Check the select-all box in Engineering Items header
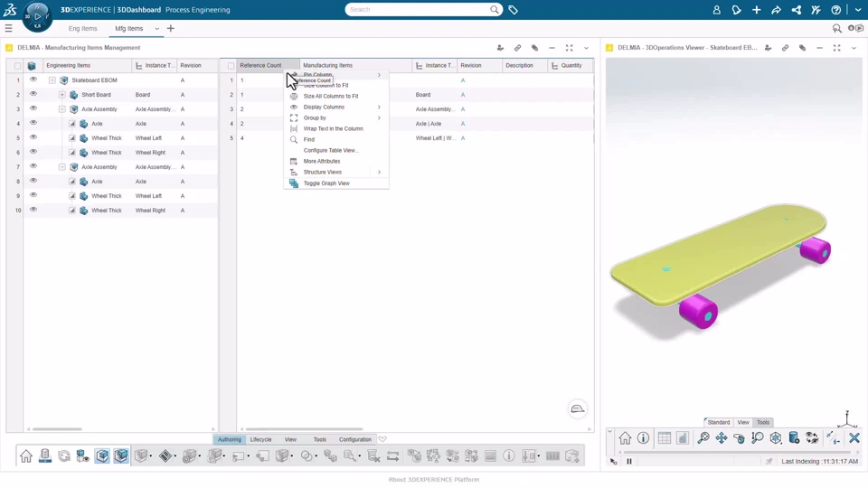The image size is (868, 488). pyautogui.click(x=18, y=66)
